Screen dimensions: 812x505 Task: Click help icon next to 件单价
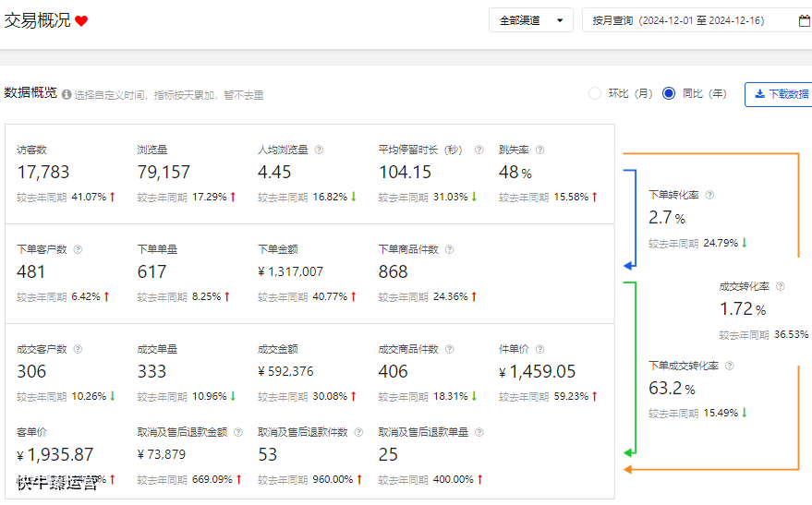click(x=539, y=349)
